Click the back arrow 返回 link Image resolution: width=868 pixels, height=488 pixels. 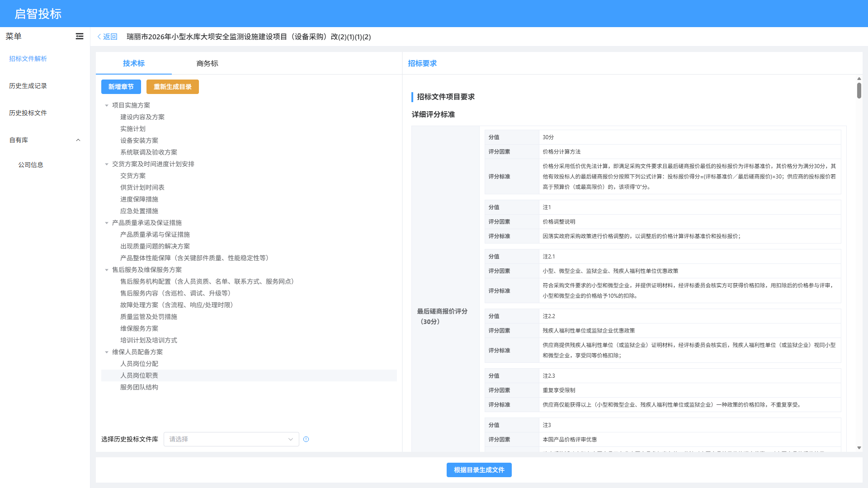pos(107,37)
